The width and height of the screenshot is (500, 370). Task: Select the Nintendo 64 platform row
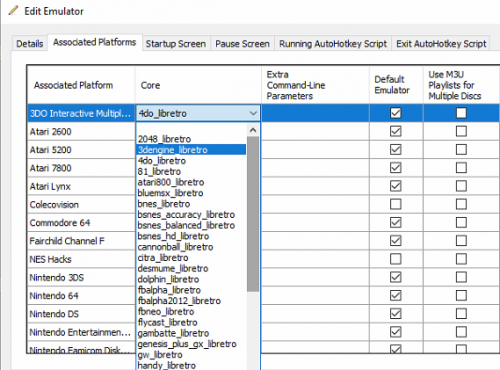click(81, 296)
